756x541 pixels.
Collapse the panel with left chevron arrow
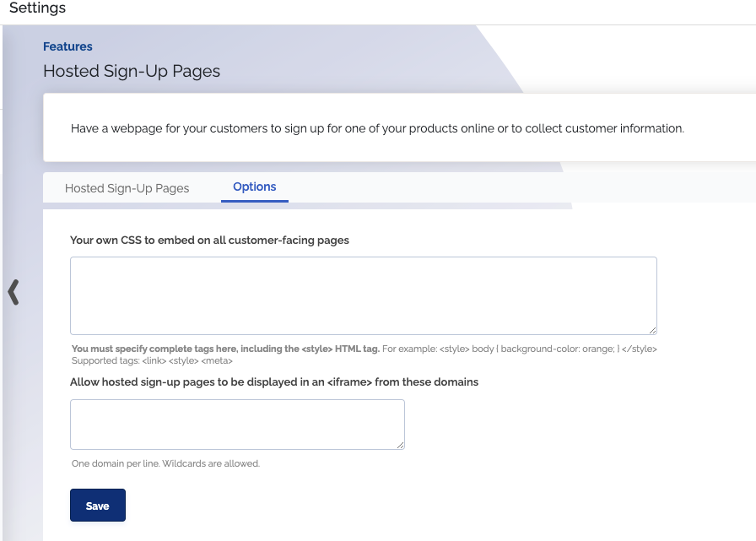tap(13, 292)
